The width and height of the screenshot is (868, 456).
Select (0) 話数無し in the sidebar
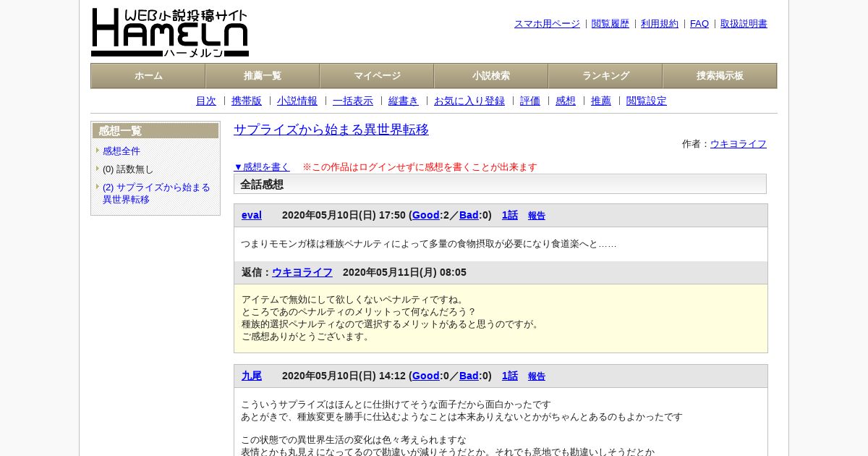[x=128, y=169]
